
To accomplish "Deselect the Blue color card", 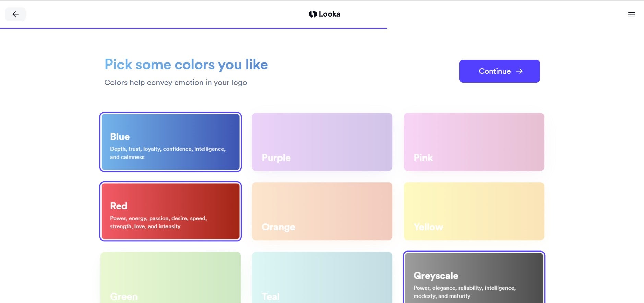I will [170, 142].
